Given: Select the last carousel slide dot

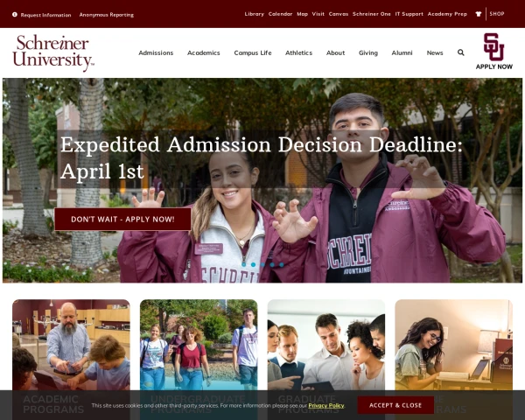Looking at the screenshot, I should point(282,264).
